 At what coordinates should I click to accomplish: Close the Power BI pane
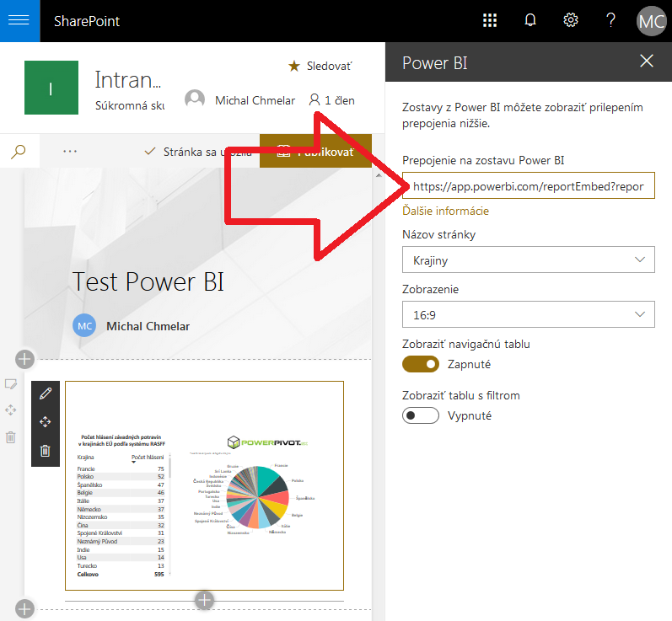(x=647, y=62)
